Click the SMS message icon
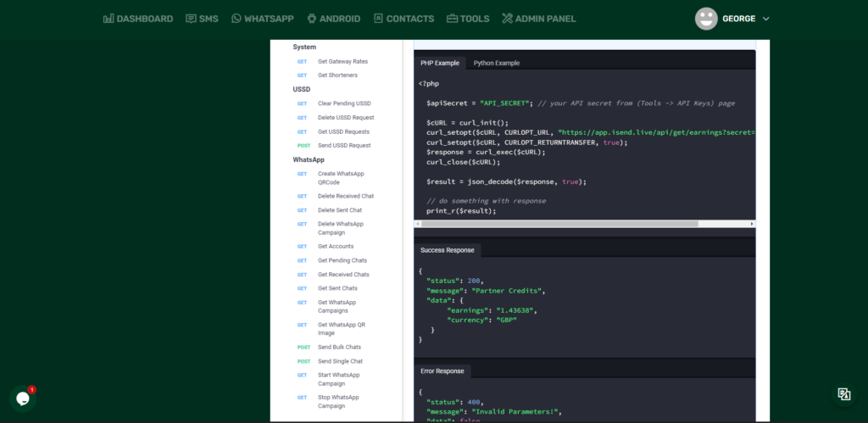The height and width of the screenshot is (423, 868). click(x=191, y=19)
